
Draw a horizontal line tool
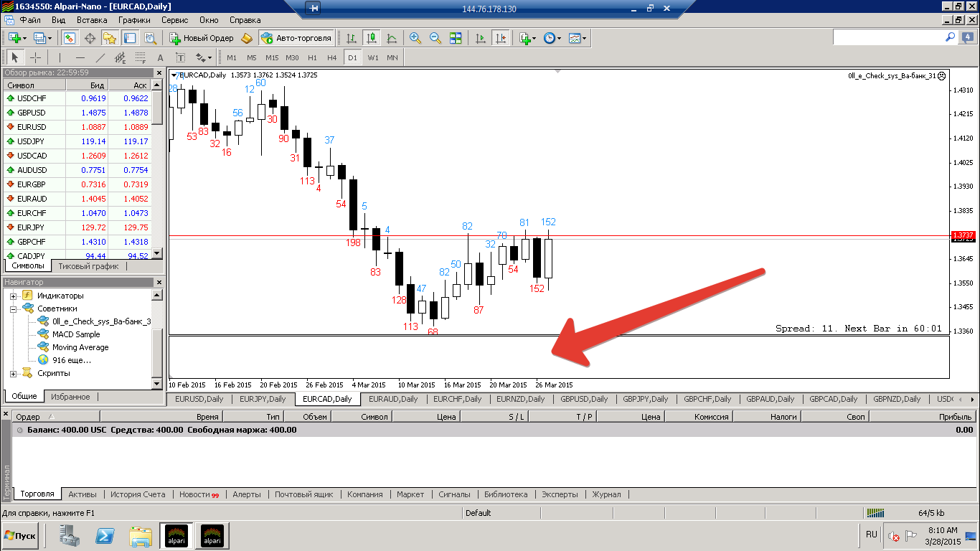(80, 57)
